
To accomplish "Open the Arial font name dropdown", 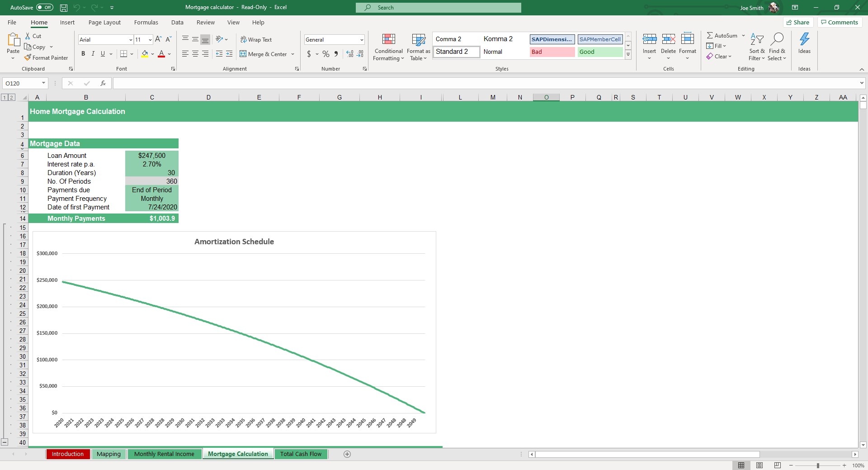I will pyautogui.click(x=131, y=40).
